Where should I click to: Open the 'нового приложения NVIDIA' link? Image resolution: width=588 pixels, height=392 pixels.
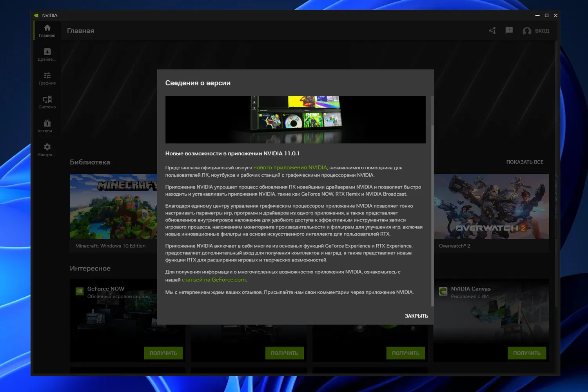click(x=290, y=168)
